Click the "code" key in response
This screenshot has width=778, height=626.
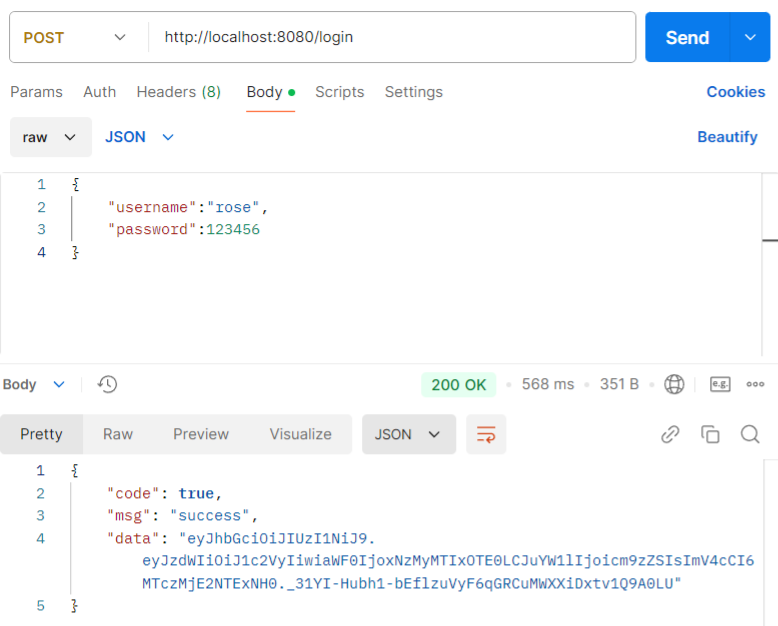pyautogui.click(x=133, y=494)
